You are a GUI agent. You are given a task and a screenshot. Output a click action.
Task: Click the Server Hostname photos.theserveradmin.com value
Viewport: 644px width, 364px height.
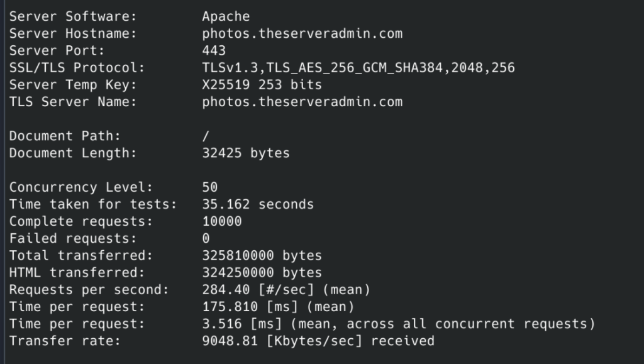click(302, 33)
